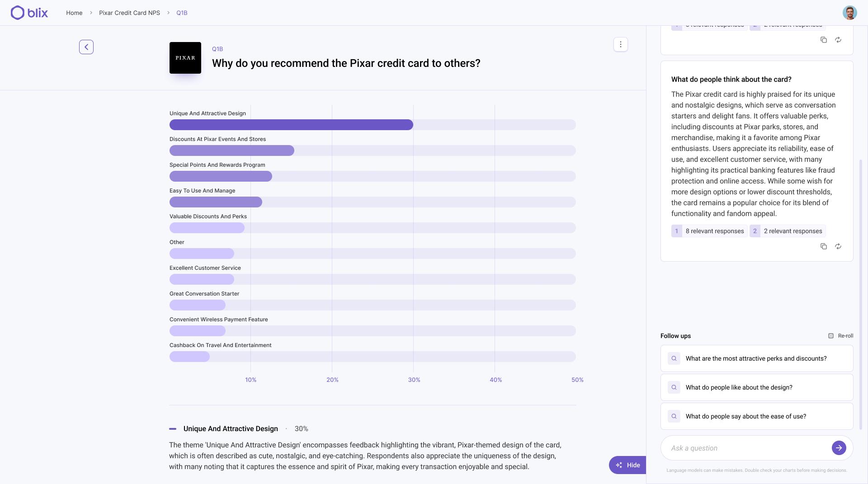Click the Ask a question field

[746, 448]
